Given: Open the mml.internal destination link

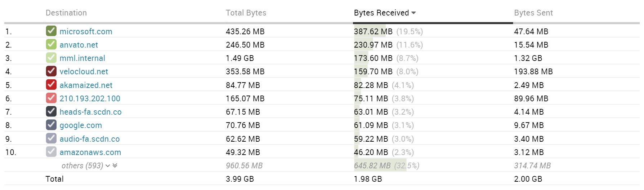Looking at the screenshot, I should [x=82, y=58].
